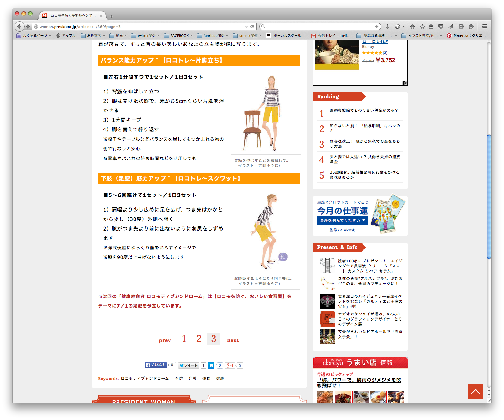Click the red scroll-to-top arrow button
504x420 pixels.
475,392
